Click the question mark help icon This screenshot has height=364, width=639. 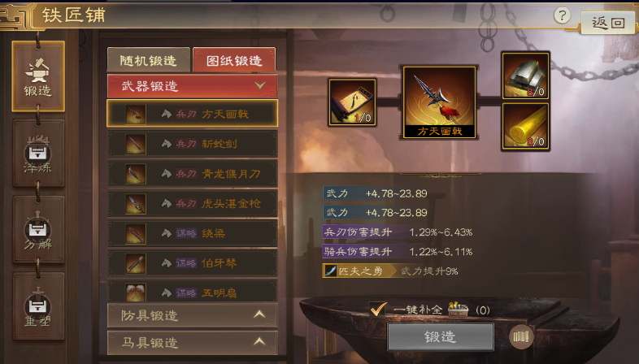[x=562, y=16]
